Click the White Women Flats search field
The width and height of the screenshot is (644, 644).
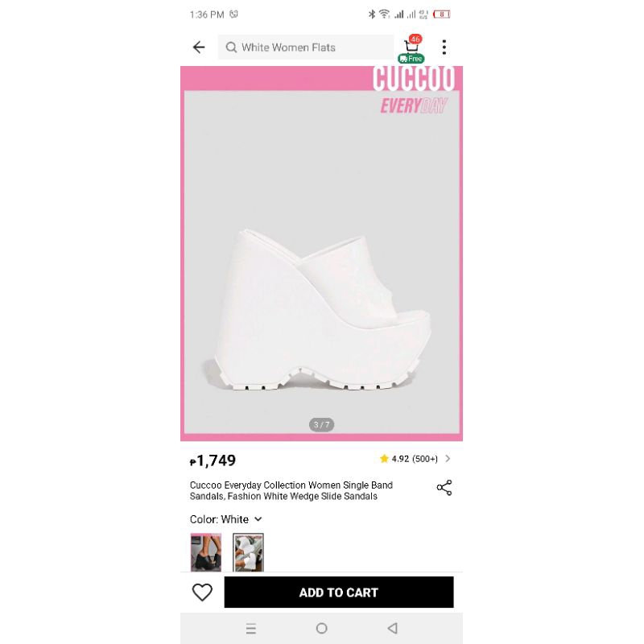tap(306, 47)
